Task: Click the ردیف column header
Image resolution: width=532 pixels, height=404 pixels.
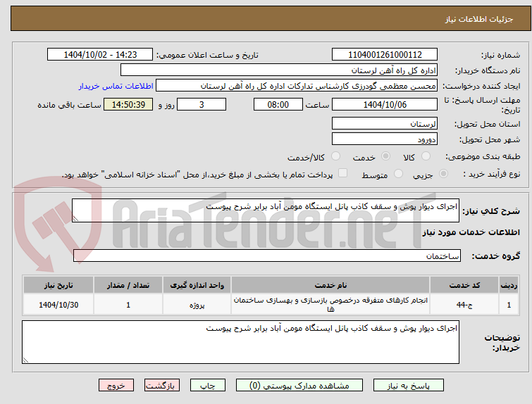Action: (509, 285)
